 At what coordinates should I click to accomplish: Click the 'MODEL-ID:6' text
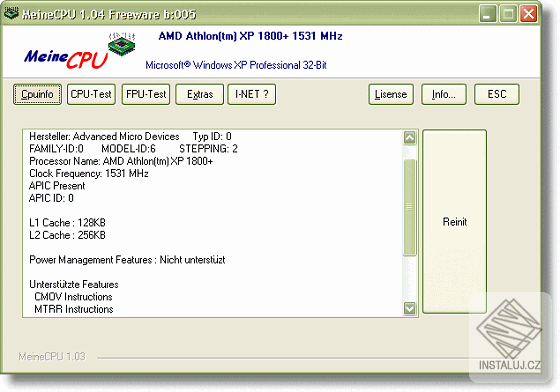pyautogui.click(x=129, y=149)
